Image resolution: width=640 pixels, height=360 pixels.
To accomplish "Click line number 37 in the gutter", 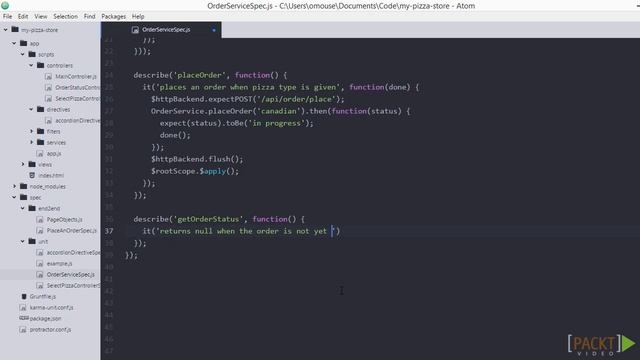I will point(109,231).
